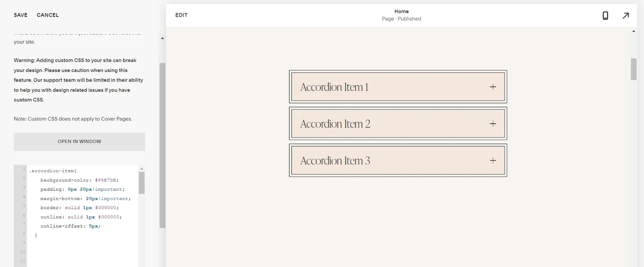644x267 pixels.
Task: Expand Accordion Item 3 in the preview
Action: point(398,160)
